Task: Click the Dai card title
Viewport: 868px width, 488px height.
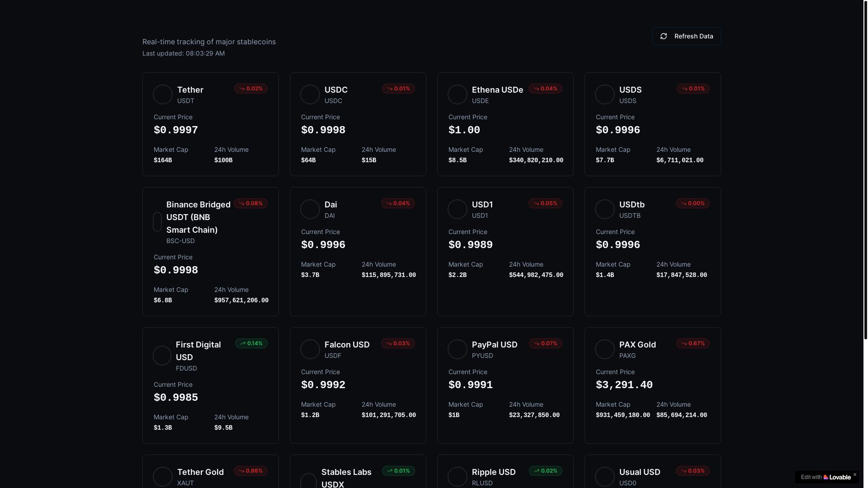Action: pyautogui.click(x=331, y=205)
